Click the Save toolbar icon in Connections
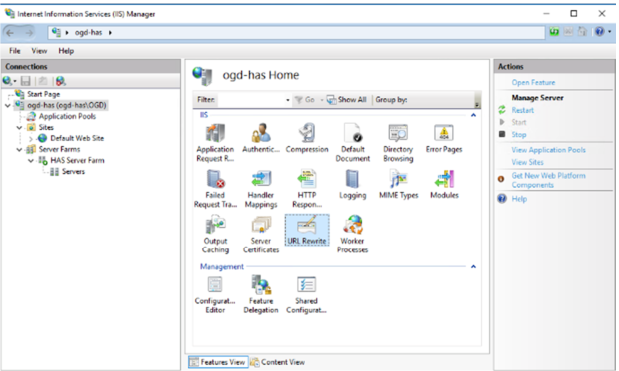The image size is (619, 371). (x=26, y=81)
